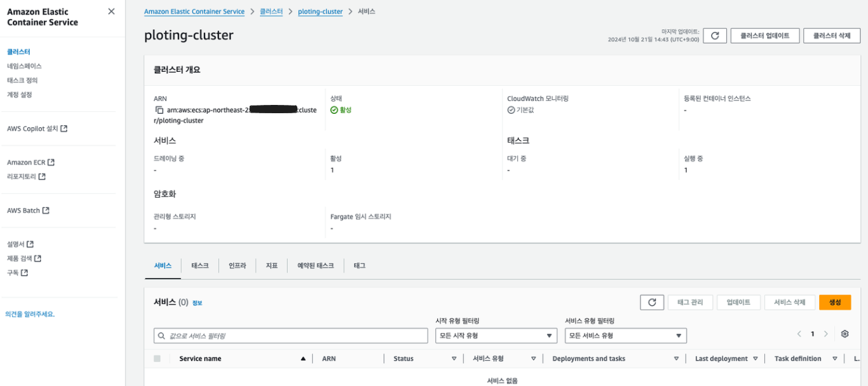Viewport: 868px width, 386px height.
Task: Click the AWS Copilot 설치 external link icon
Action: pos(64,128)
